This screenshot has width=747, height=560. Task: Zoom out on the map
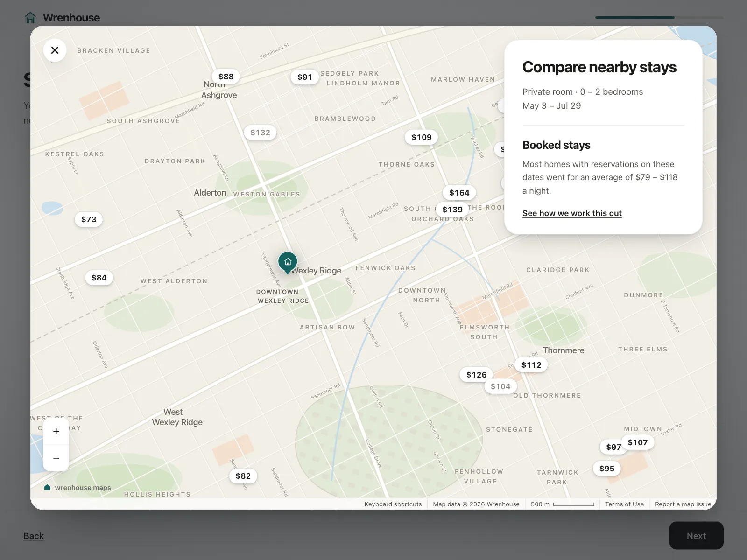tap(56, 458)
